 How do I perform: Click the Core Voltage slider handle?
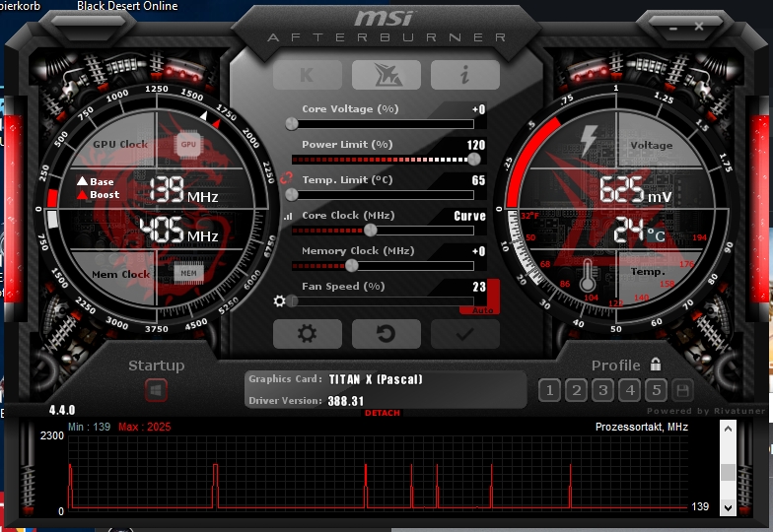[x=292, y=124]
